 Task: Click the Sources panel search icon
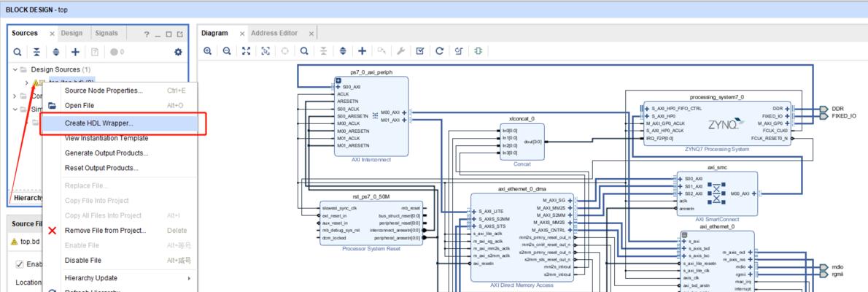point(18,52)
